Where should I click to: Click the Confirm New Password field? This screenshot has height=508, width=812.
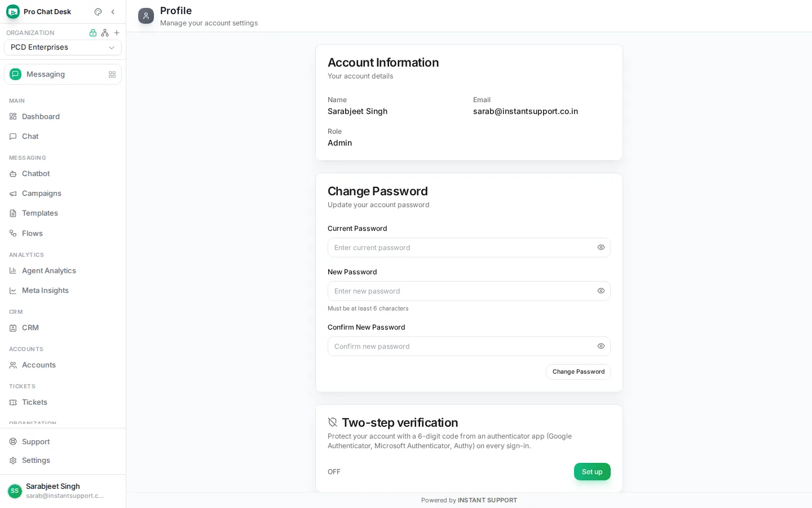click(x=469, y=347)
